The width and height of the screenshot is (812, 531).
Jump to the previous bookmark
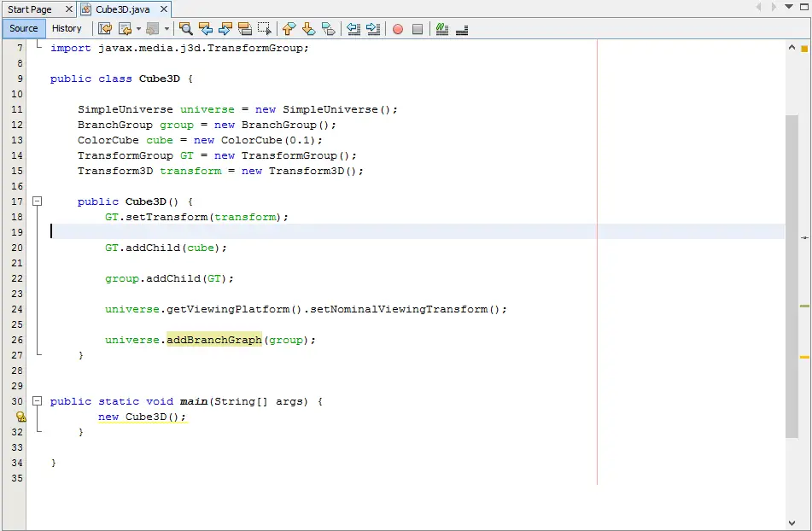point(288,28)
